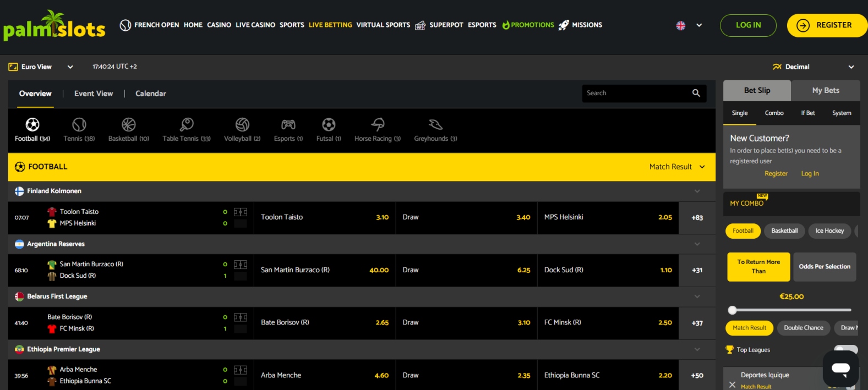The width and height of the screenshot is (868, 390).
Task: Select the Football combo filter chip
Action: (x=743, y=231)
